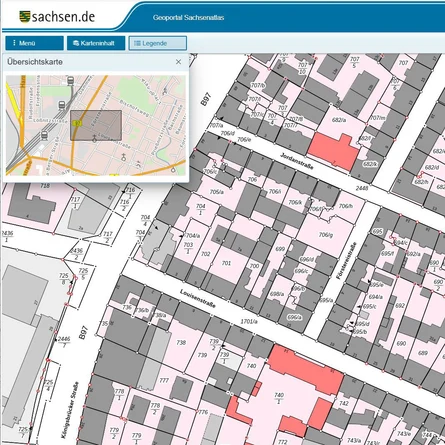Click the Übersichtskarte panel title

pyautogui.click(x=35, y=62)
